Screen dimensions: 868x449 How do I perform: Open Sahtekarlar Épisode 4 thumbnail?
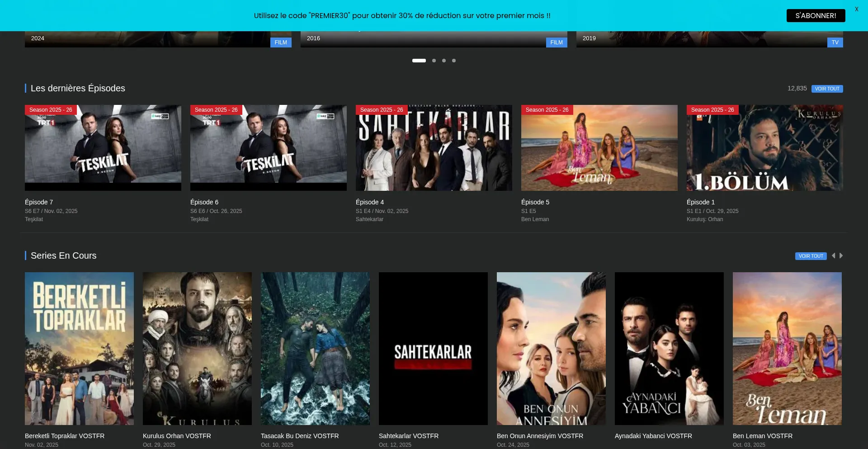(x=434, y=148)
